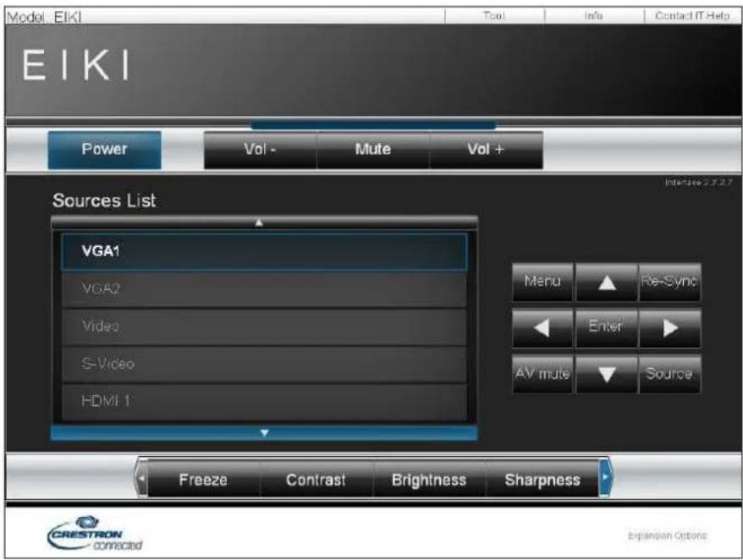This screenshot has width=743, height=560.
Task: Toggle Freeze on the bottom bar
Action: pyautogui.click(x=203, y=480)
